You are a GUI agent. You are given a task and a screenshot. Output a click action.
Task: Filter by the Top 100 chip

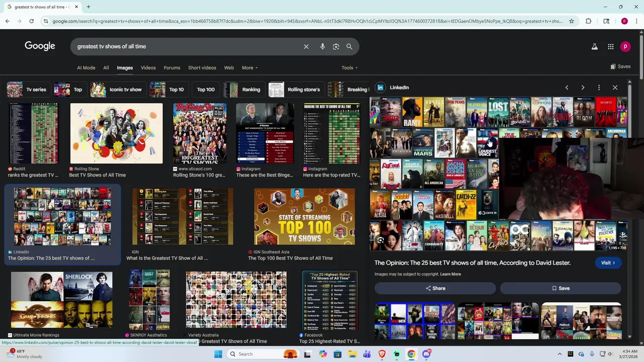pyautogui.click(x=205, y=89)
